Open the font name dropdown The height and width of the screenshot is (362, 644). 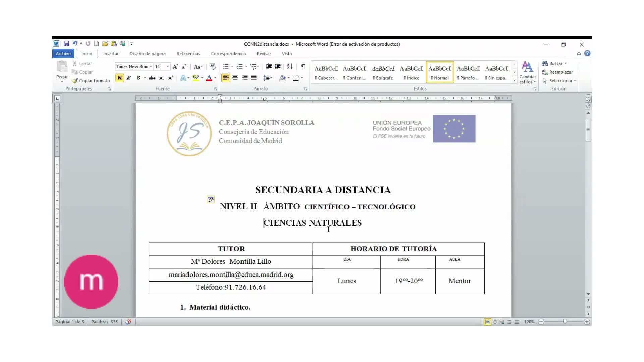coord(151,66)
